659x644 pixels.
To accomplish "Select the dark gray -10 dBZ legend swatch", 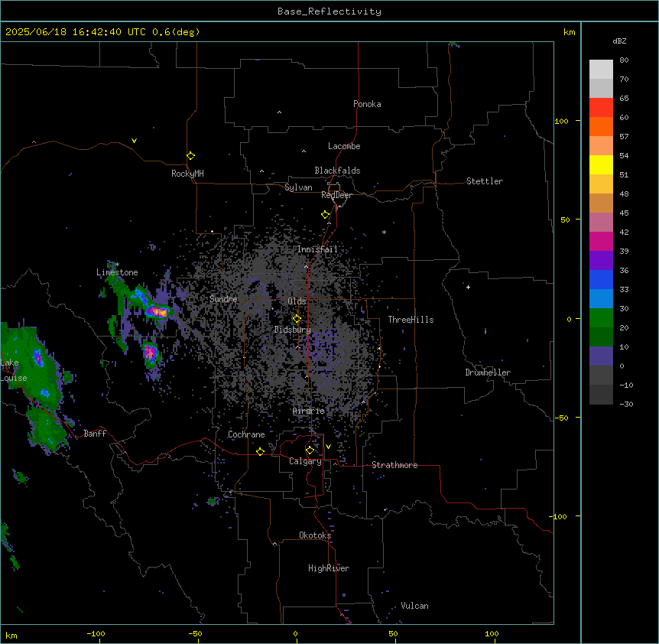I will click(601, 395).
